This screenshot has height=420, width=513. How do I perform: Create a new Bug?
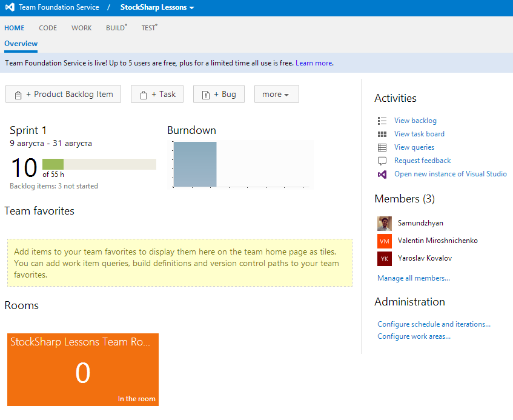point(219,95)
